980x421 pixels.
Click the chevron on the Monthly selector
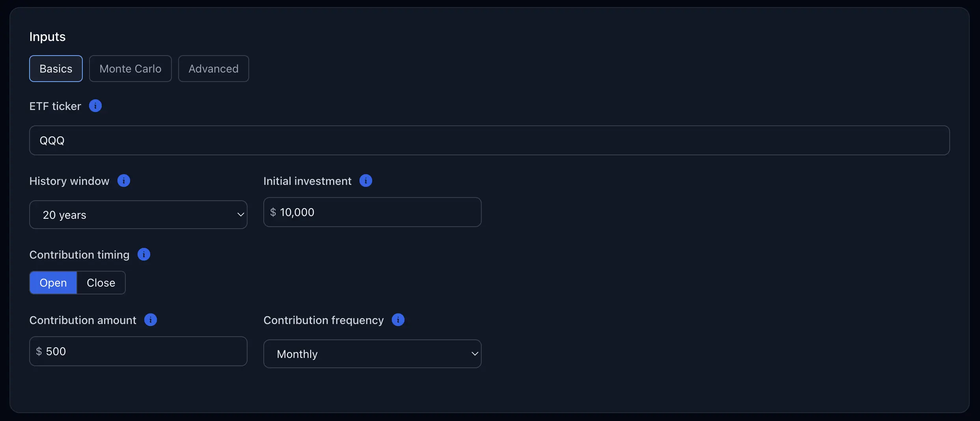[x=475, y=354]
